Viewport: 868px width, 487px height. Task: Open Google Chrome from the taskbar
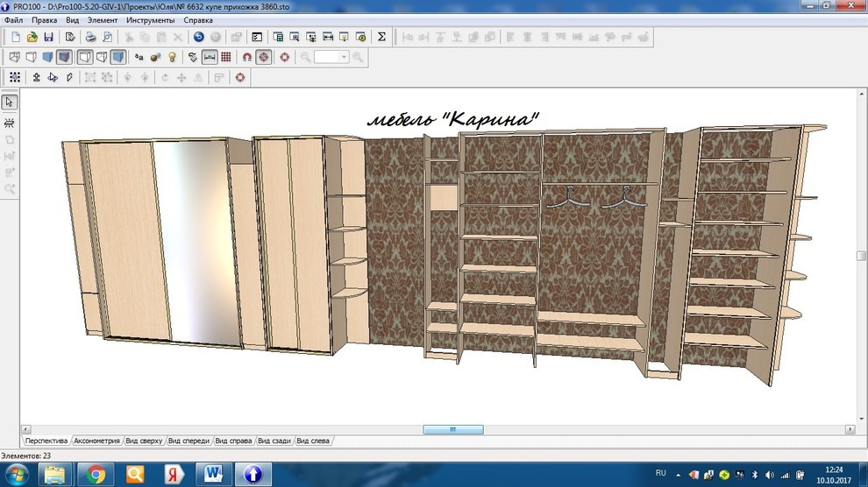[x=95, y=474]
